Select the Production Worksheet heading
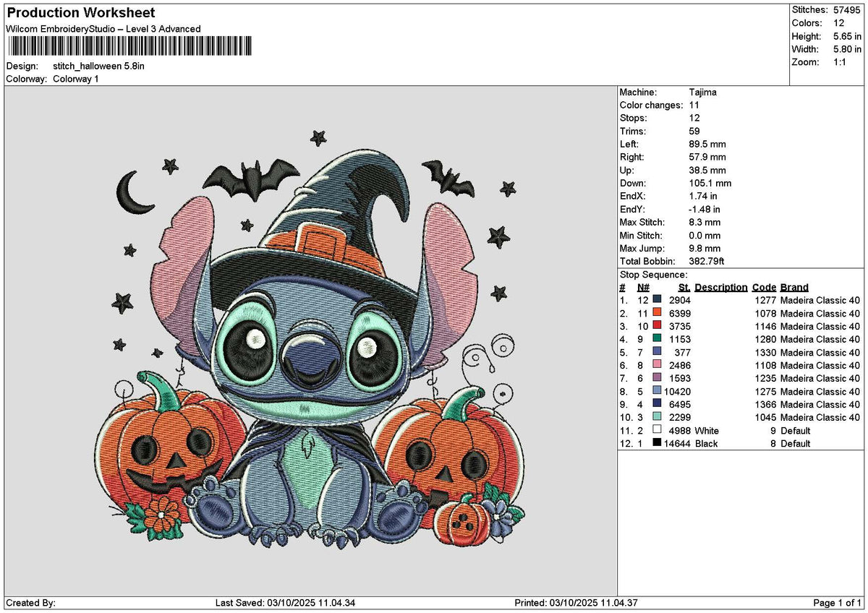 80,13
